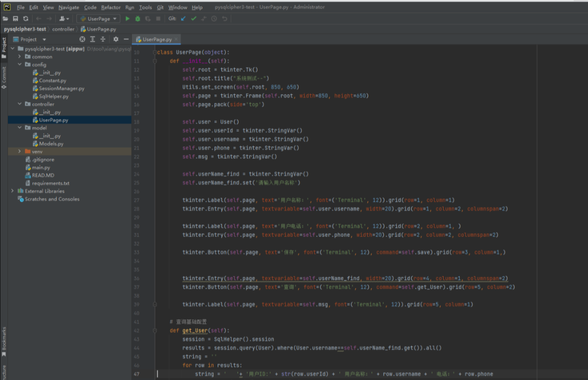Image resolution: width=588 pixels, height=380 pixels.
Task: Open the File menu
Action: [x=21, y=7]
